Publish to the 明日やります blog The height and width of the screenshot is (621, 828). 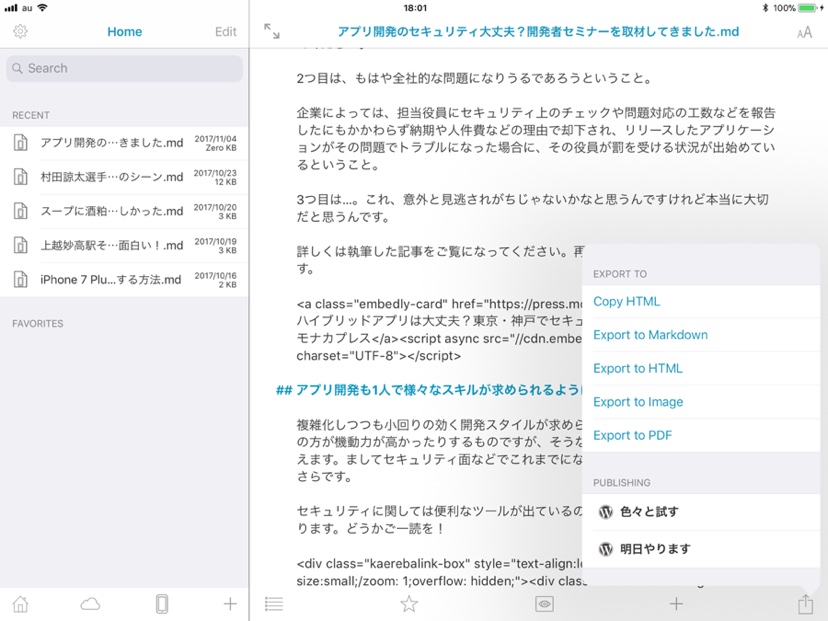pyautogui.click(x=701, y=549)
